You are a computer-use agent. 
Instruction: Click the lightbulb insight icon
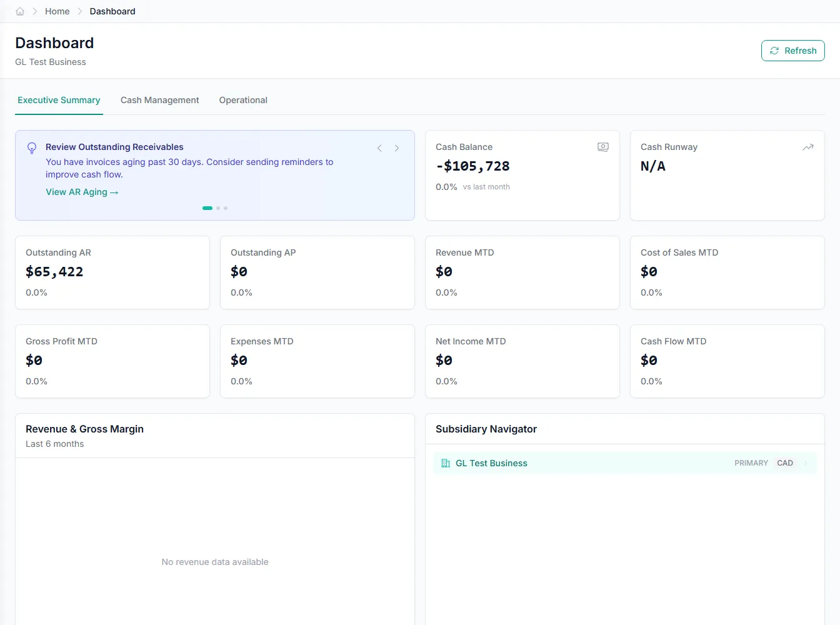click(32, 148)
